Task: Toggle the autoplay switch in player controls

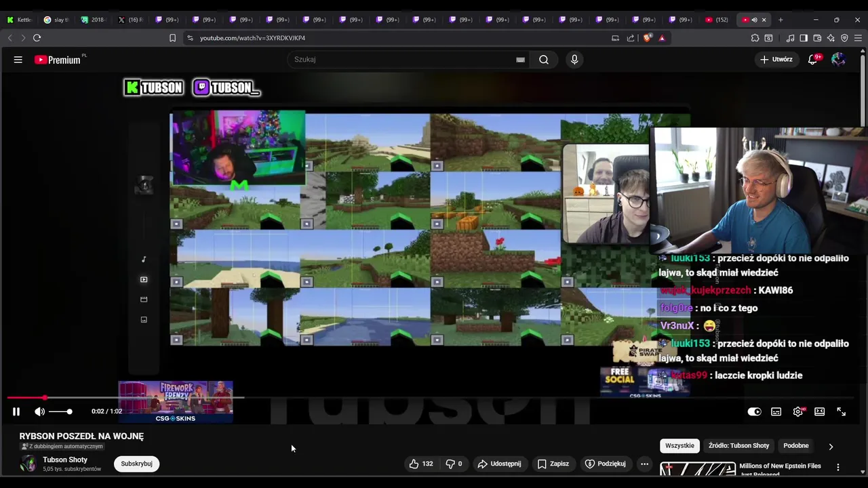Action: point(754,411)
